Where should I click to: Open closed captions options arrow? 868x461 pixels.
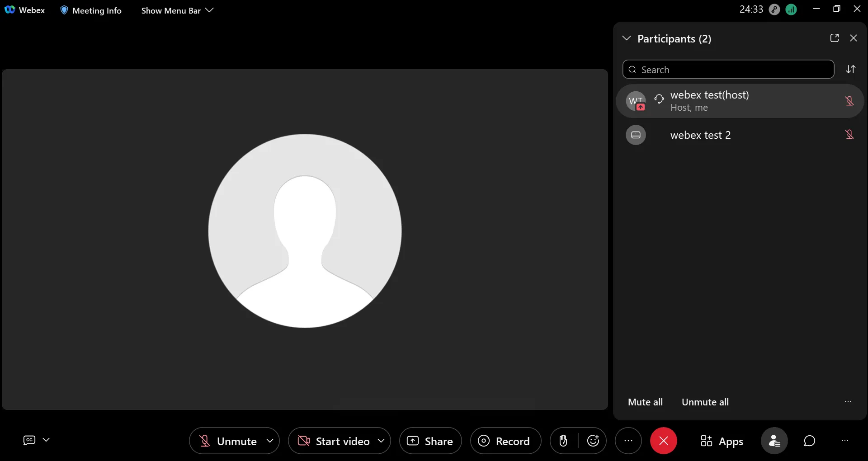(46, 440)
